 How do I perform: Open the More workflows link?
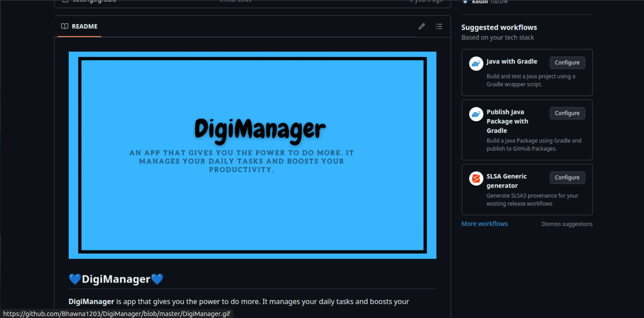(485, 224)
